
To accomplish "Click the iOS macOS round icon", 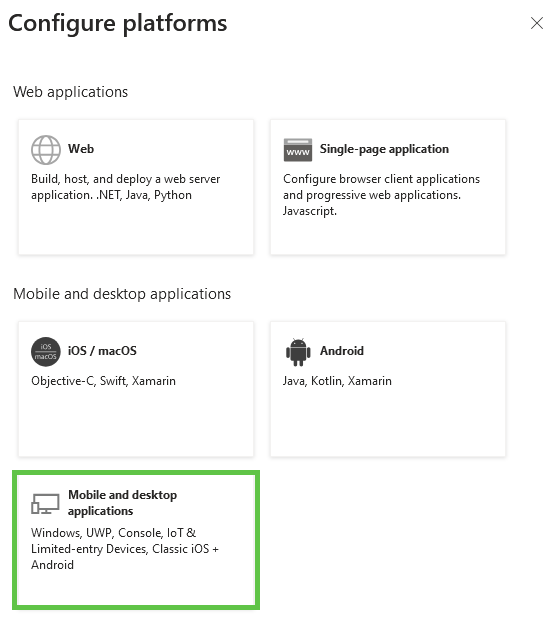I will click(x=46, y=352).
